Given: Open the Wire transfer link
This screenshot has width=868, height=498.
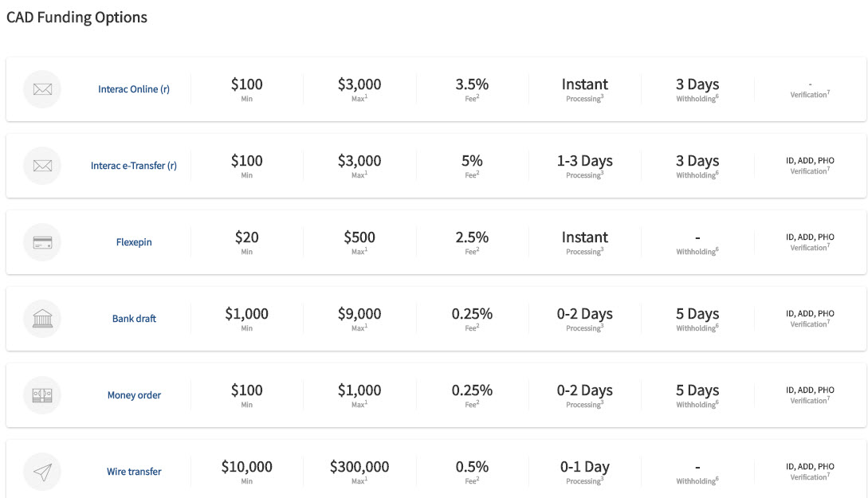Looking at the screenshot, I should point(134,472).
